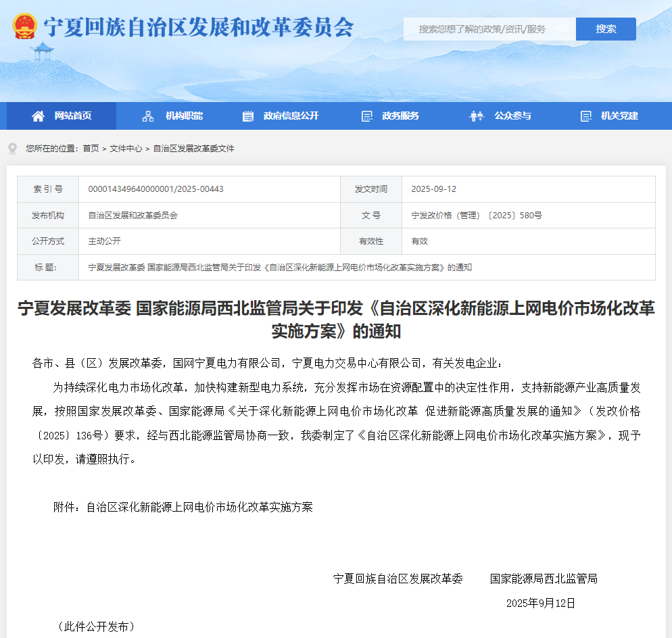This screenshot has width=672, height=638.
Task: Click the calendar icon beside 政府信息公开
Action: click(x=248, y=116)
